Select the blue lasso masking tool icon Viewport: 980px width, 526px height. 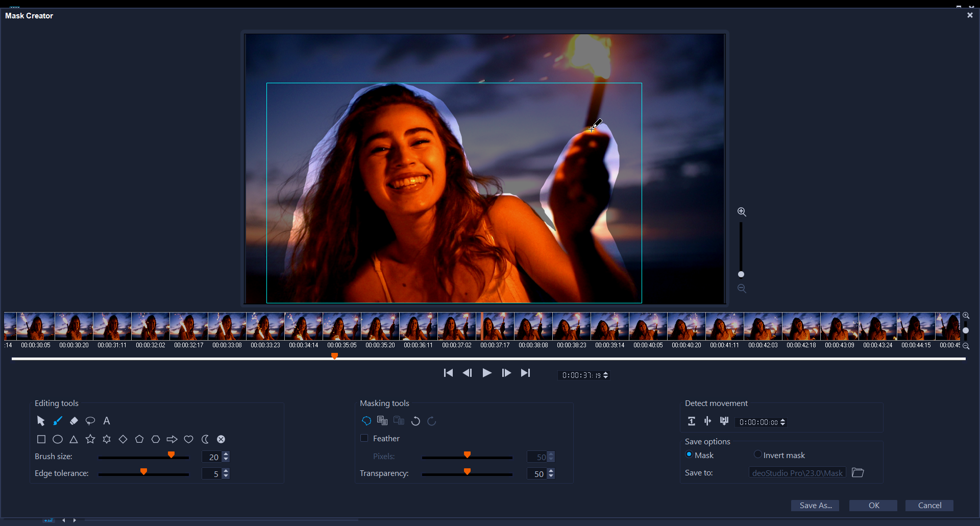tap(366, 421)
